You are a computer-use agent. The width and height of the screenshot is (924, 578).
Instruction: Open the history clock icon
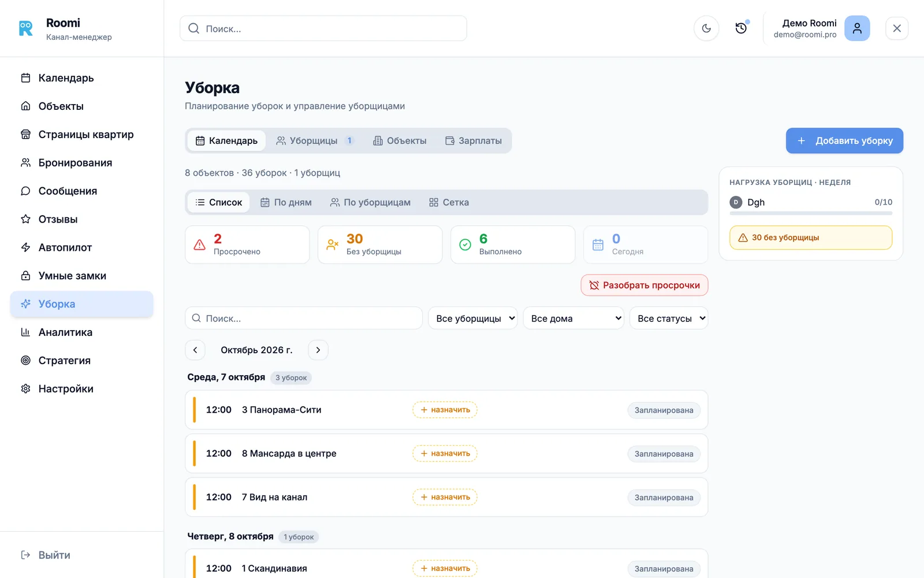(x=741, y=28)
